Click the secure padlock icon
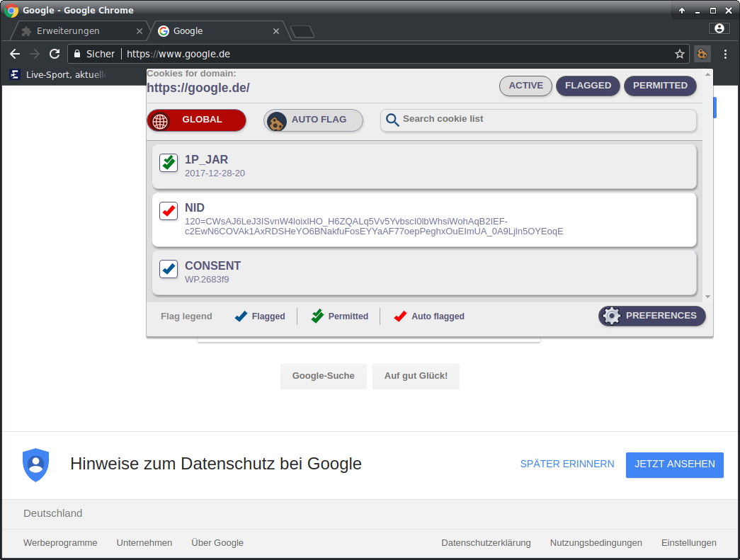The image size is (740, 560). (77, 54)
